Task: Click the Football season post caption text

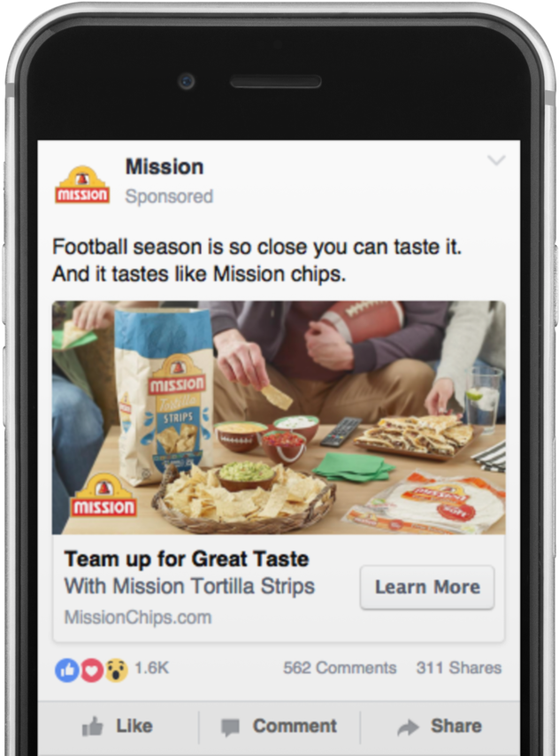Action: [x=257, y=260]
